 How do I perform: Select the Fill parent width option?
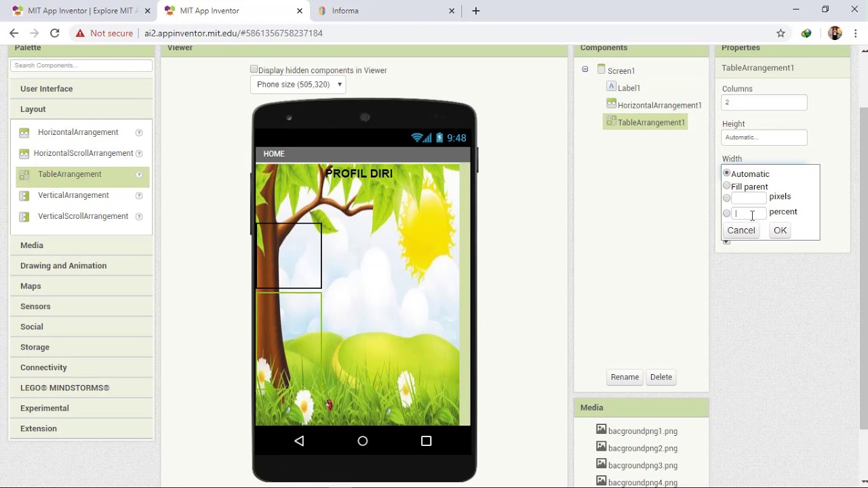[727, 186]
